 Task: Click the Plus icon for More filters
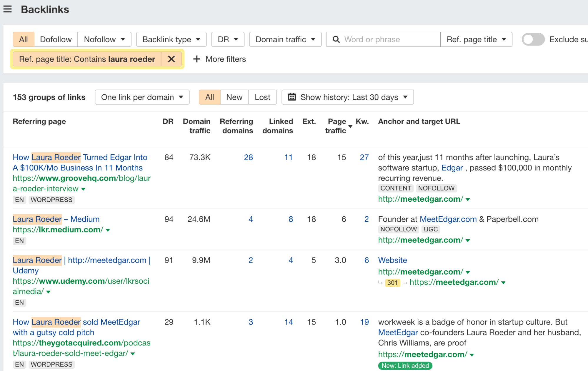(196, 59)
